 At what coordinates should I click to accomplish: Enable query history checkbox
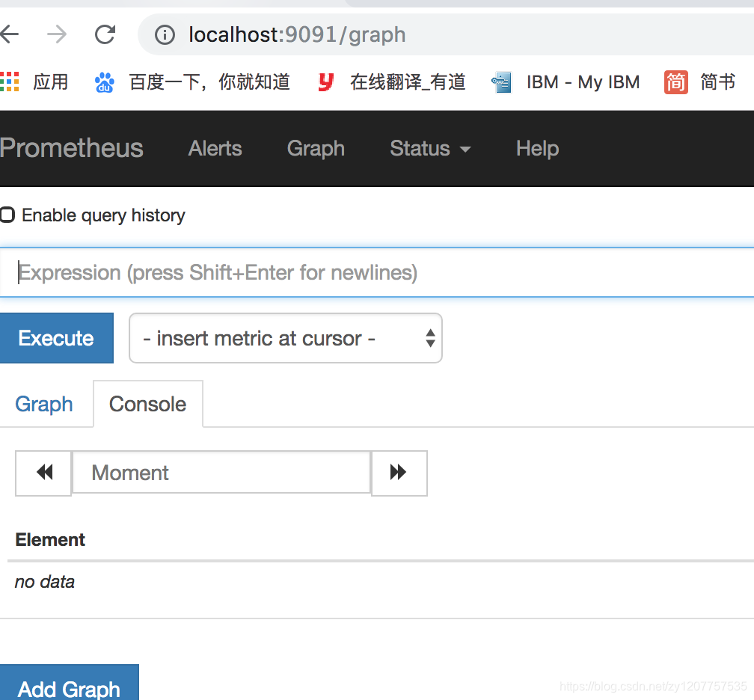click(x=7, y=215)
